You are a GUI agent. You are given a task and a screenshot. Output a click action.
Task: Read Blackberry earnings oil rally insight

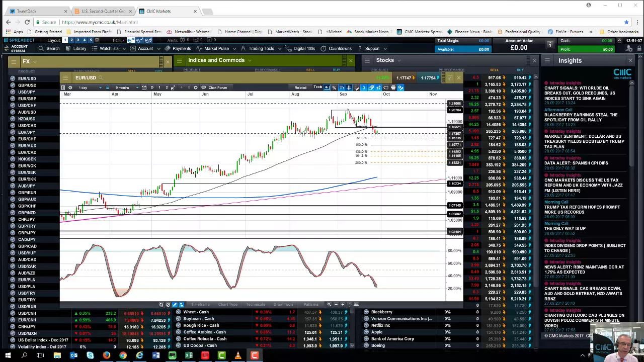tap(581, 117)
